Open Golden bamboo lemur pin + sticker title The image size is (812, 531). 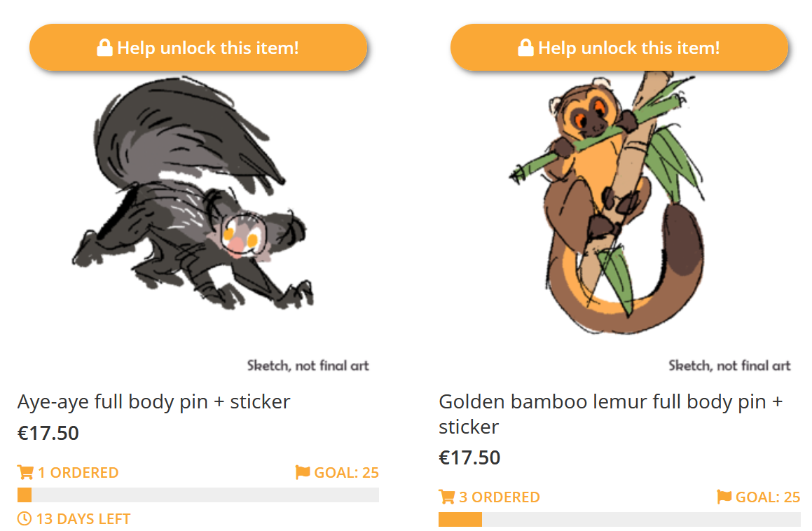pyautogui.click(x=610, y=414)
